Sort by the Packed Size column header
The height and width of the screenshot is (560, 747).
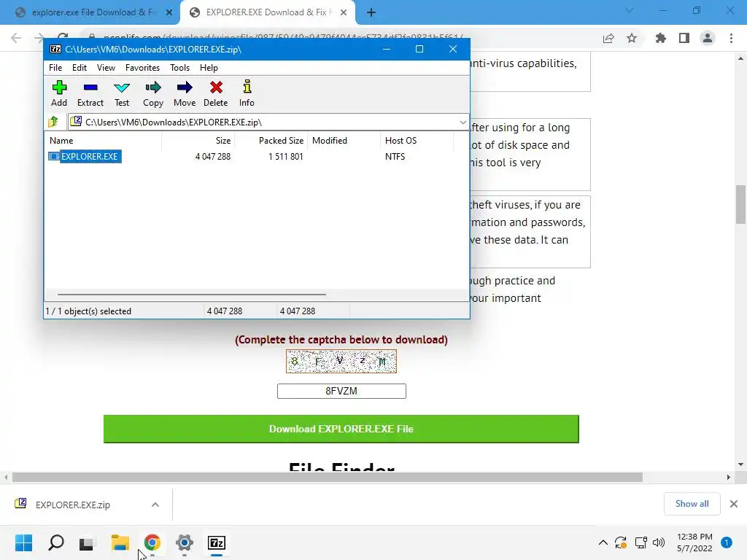[271, 141]
